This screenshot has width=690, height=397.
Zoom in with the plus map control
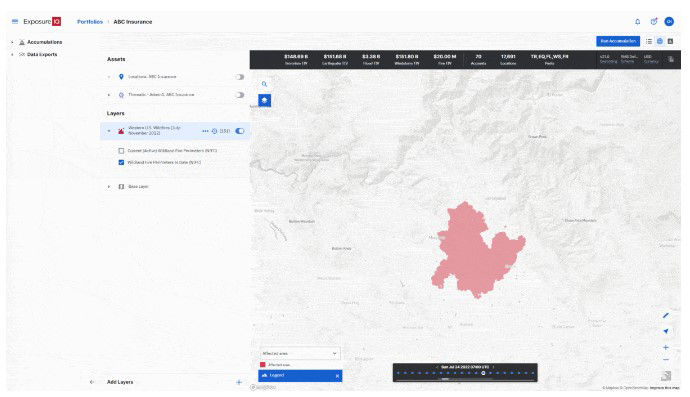pyautogui.click(x=666, y=347)
